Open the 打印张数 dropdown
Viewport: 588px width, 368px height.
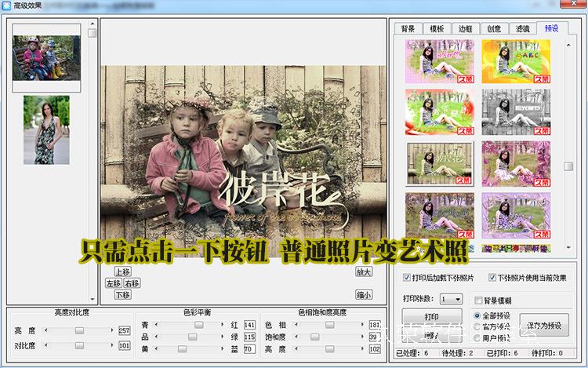click(x=451, y=299)
